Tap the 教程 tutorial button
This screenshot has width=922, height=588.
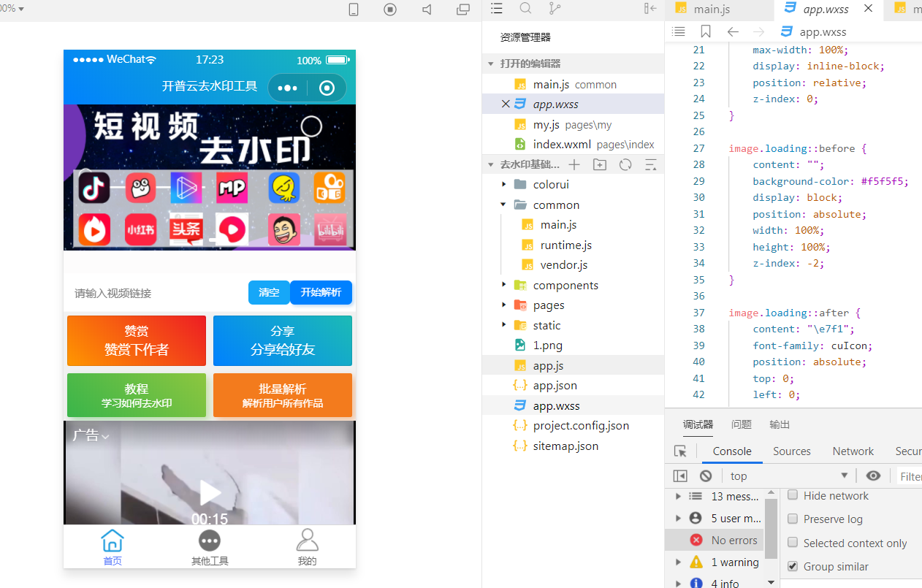(137, 395)
